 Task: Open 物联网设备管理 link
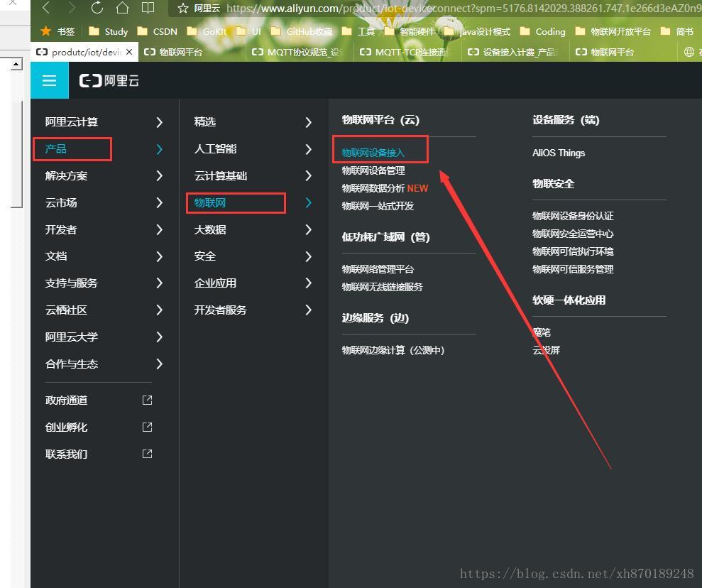tap(373, 170)
